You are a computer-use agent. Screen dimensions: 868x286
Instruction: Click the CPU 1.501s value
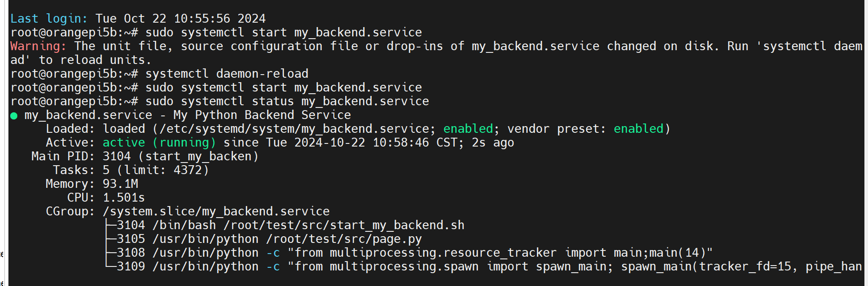(x=124, y=198)
